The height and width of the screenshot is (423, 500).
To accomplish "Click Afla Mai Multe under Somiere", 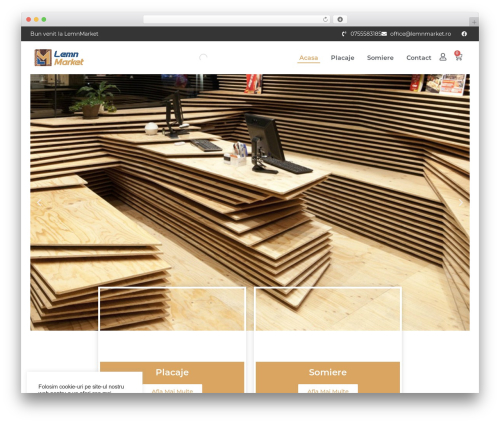I will pos(328,389).
